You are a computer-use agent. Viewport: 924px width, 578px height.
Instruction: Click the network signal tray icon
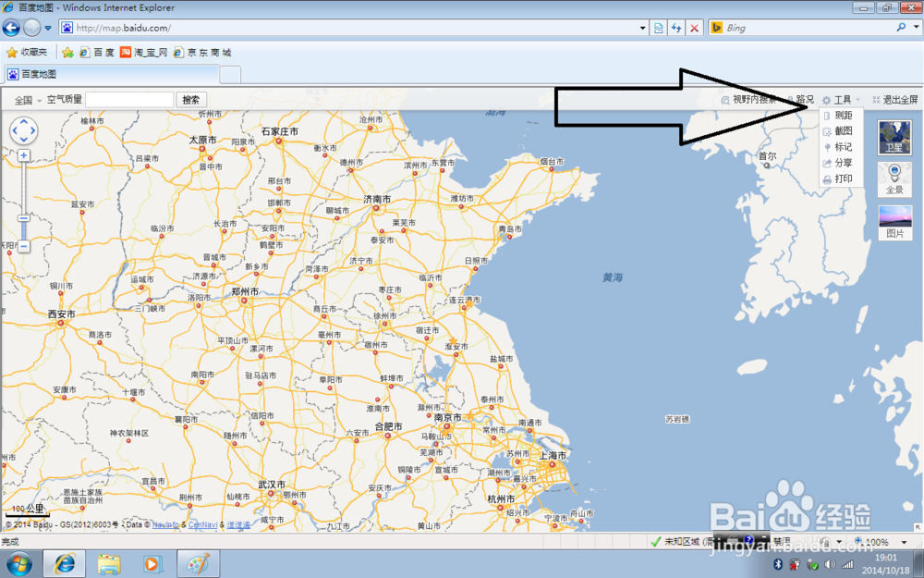[848, 564]
